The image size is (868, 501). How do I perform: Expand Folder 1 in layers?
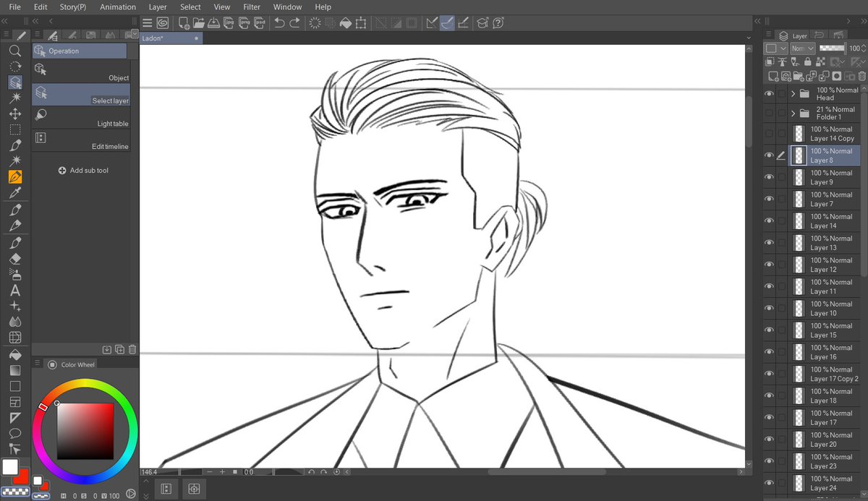pos(793,113)
